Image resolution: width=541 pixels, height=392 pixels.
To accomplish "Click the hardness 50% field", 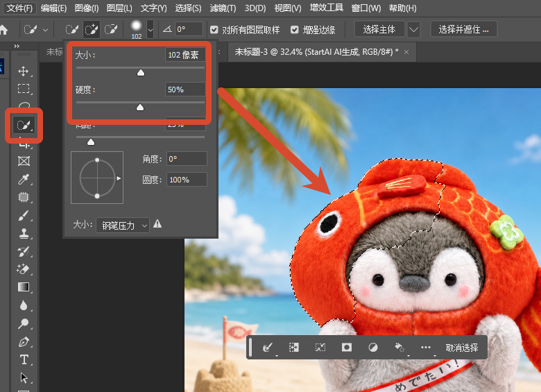I will [186, 90].
